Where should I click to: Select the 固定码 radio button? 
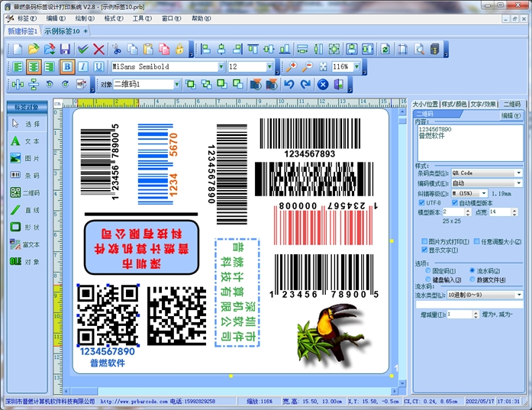(x=427, y=272)
